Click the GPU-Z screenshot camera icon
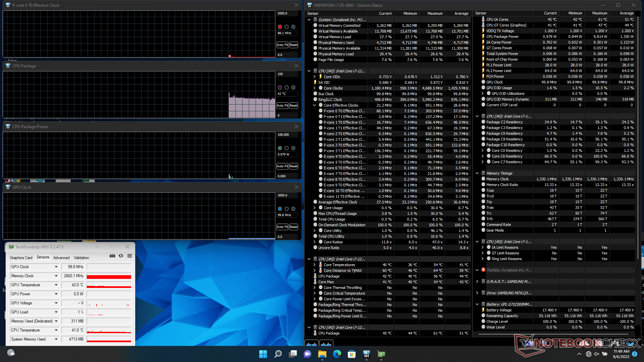Viewport: 644px width, 362px height. point(112,256)
